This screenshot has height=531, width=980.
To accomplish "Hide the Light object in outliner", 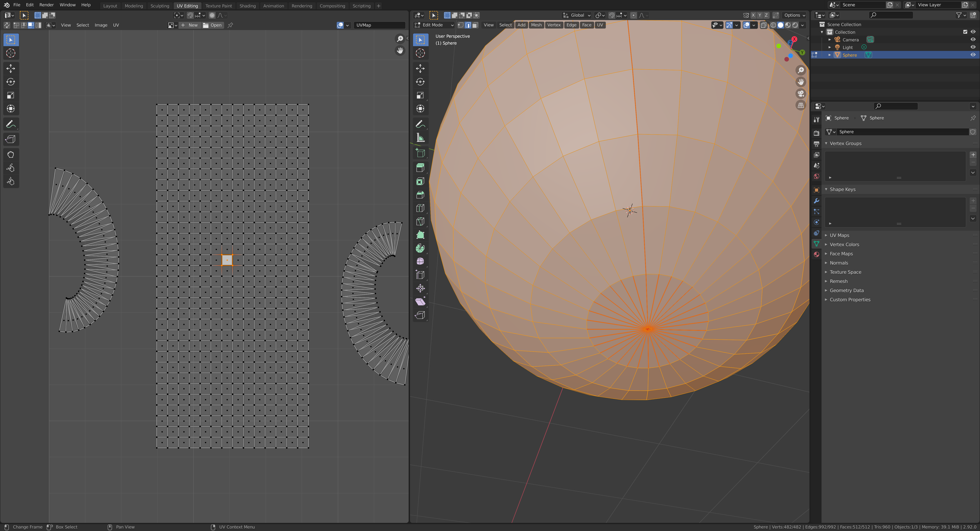I will point(973,47).
